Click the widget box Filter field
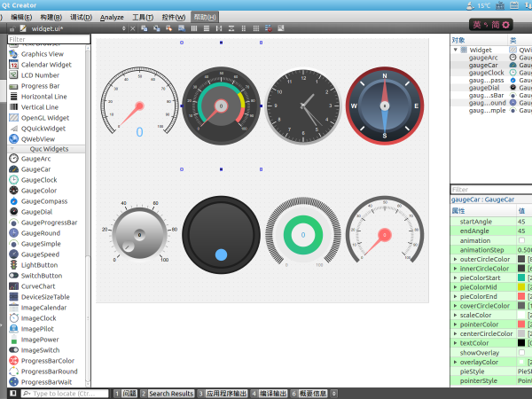The image size is (532, 399). pos(49,39)
